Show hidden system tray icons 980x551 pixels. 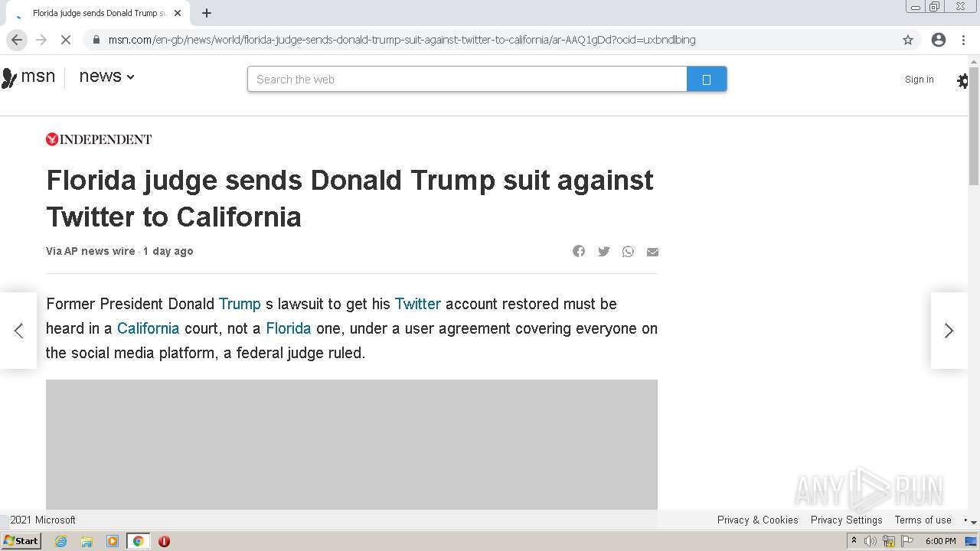(854, 541)
